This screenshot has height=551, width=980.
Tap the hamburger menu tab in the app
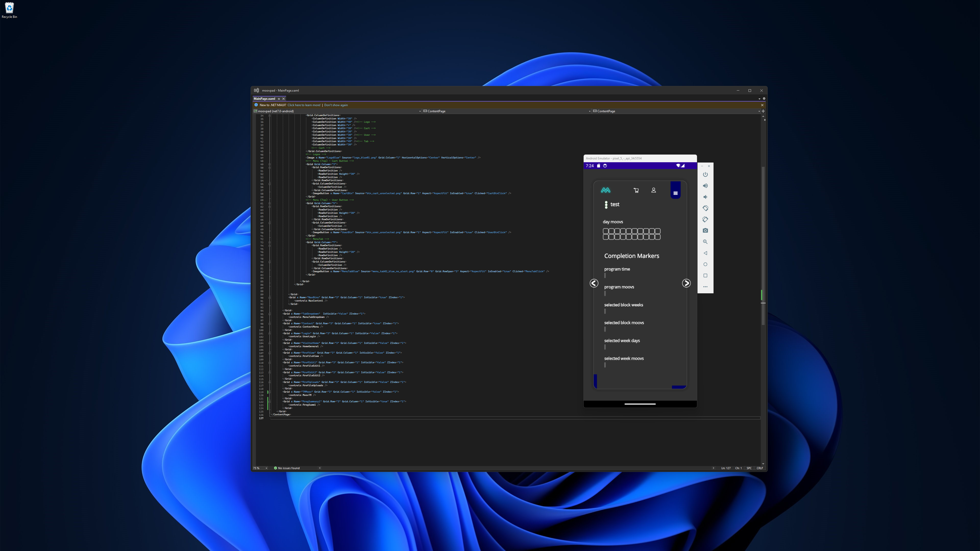(x=676, y=191)
